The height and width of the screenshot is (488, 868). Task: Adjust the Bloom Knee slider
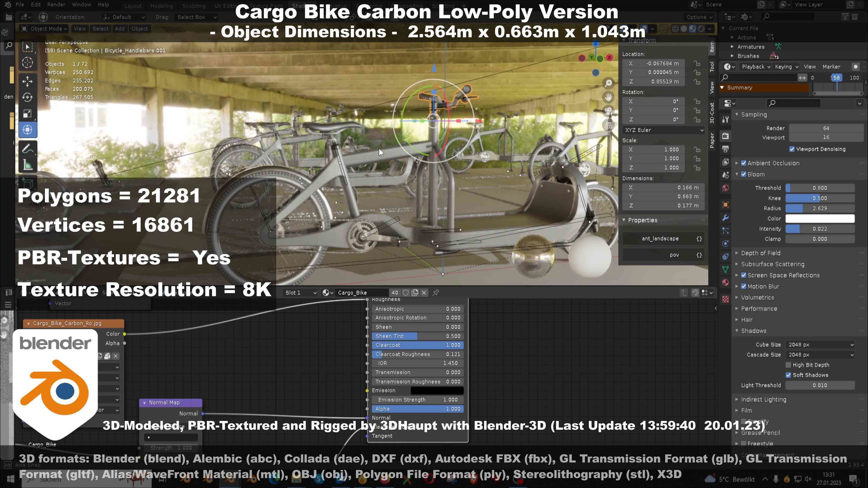[x=820, y=198]
